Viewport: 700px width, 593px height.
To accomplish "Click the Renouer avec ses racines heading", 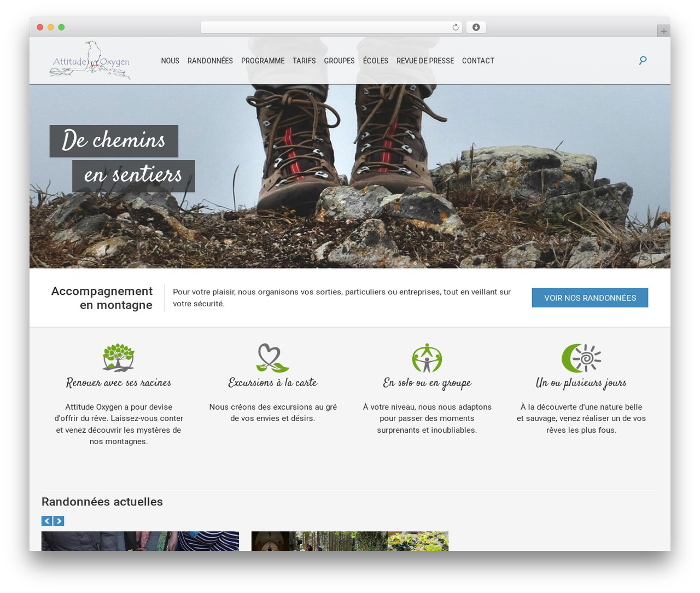I will [118, 383].
